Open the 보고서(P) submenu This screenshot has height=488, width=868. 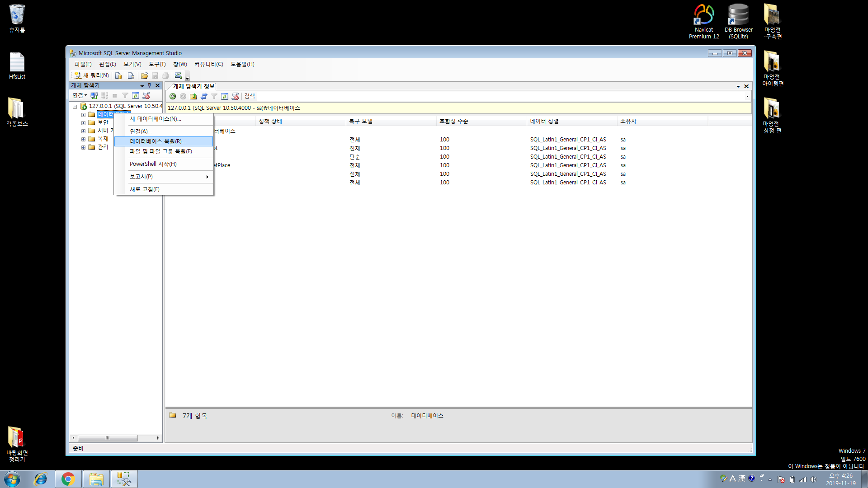[x=164, y=177]
